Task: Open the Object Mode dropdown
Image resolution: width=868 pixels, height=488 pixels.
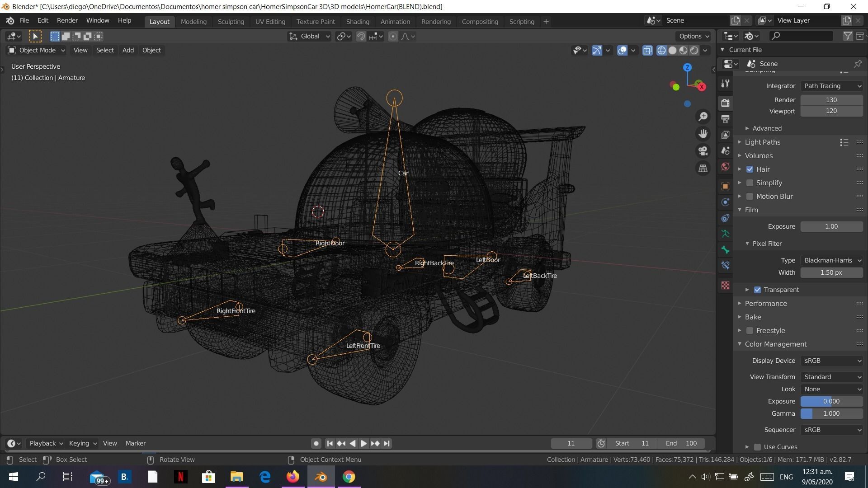Action: click(x=36, y=50)
